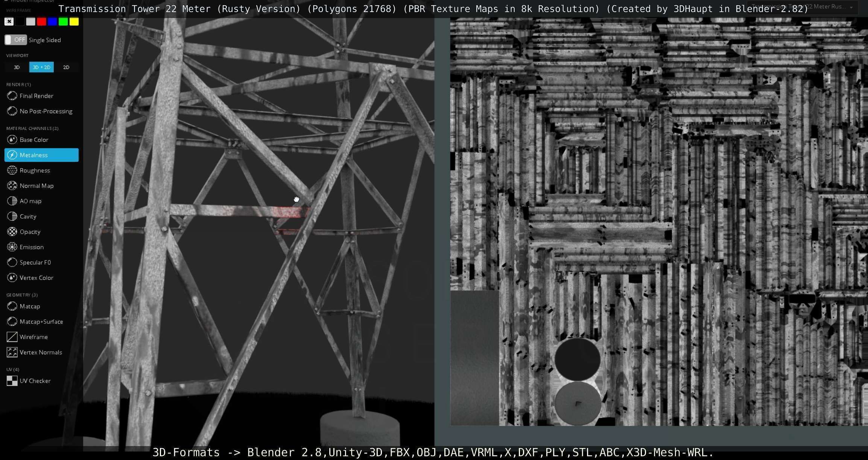Screen dimensions: 868x460
Task: Enable the UV Checker view
Action: 41,381
